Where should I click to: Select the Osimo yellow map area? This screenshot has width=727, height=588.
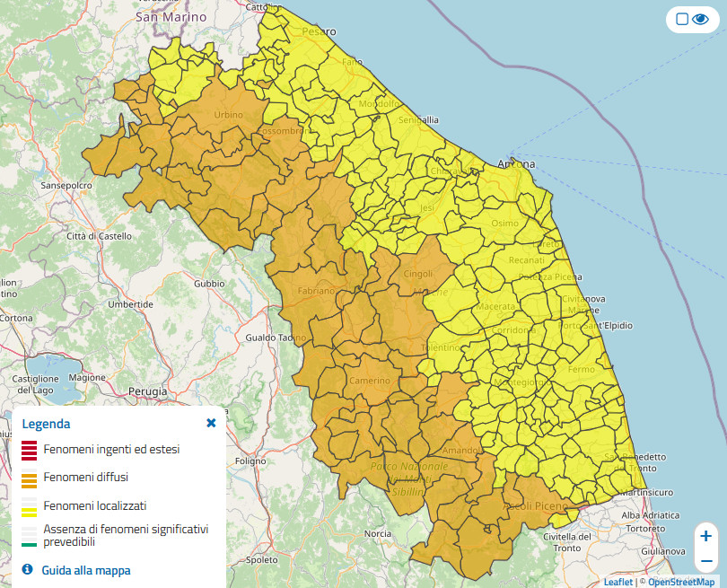(x=504, y=224)
